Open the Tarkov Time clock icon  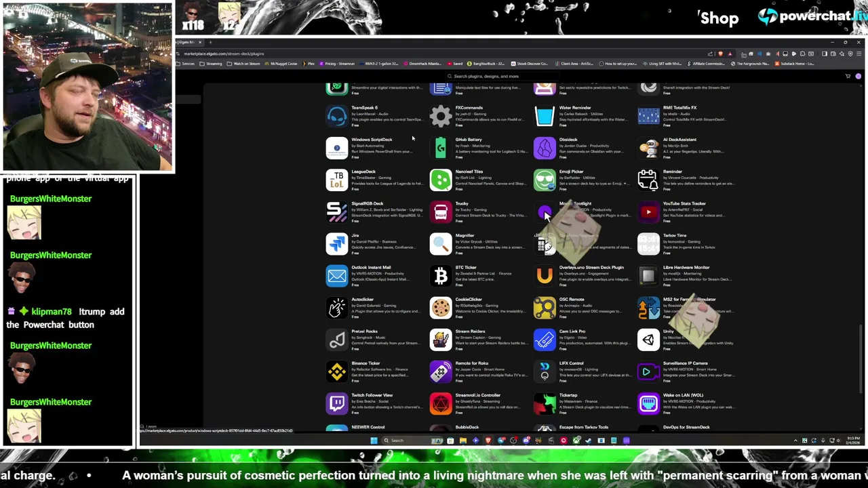648,244
